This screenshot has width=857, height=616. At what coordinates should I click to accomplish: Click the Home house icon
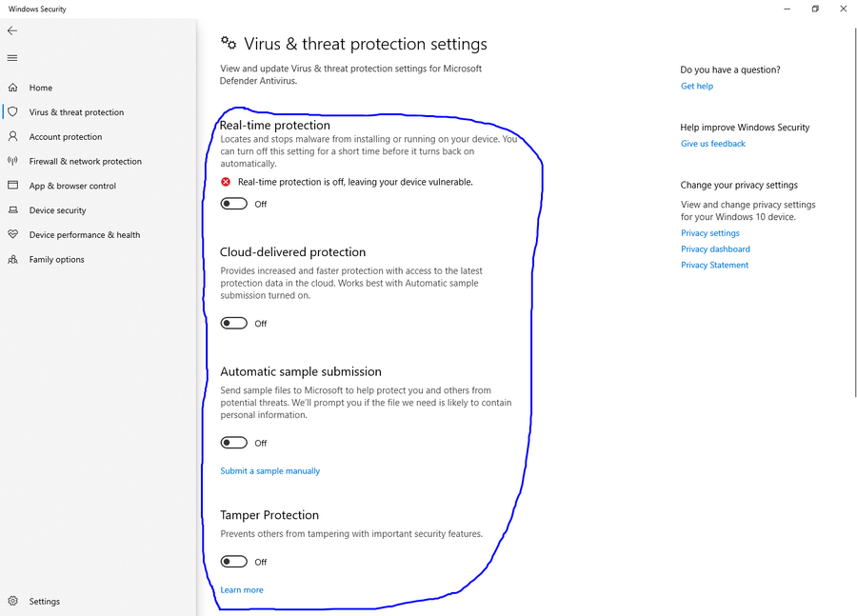13,88
